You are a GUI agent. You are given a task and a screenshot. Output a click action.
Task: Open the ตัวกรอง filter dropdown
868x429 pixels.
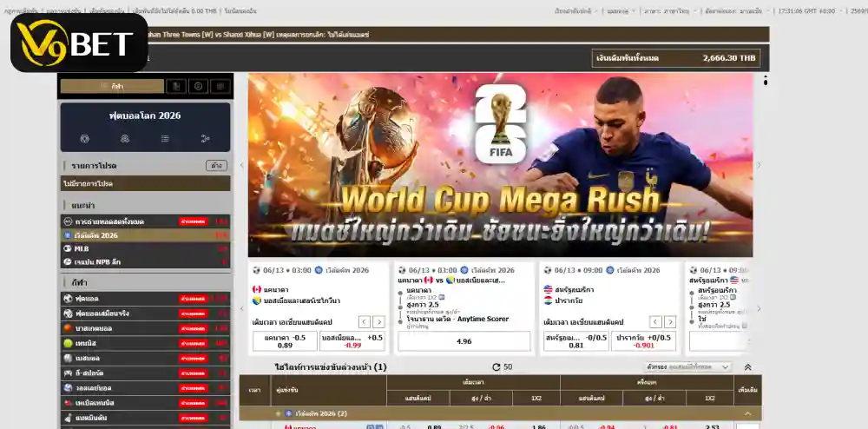(x=688, y=367)
